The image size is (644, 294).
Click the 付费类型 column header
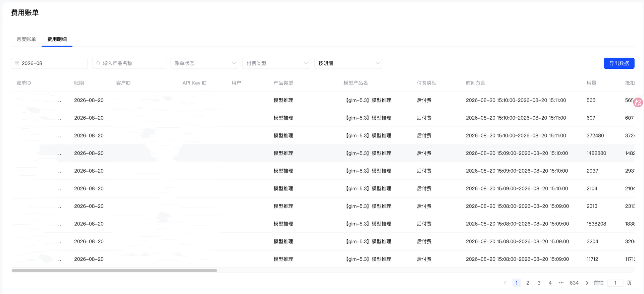pos(426,83)
